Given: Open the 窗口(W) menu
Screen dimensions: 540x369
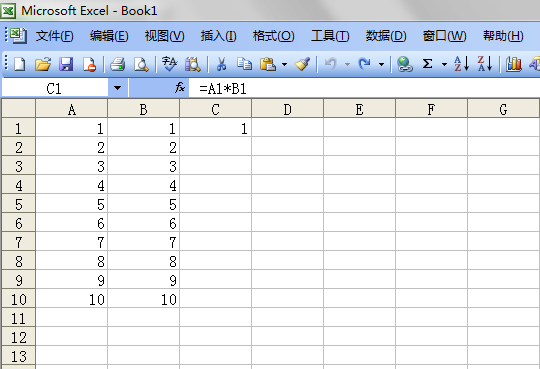Looking at the screenshot, I should click(444, 36).
